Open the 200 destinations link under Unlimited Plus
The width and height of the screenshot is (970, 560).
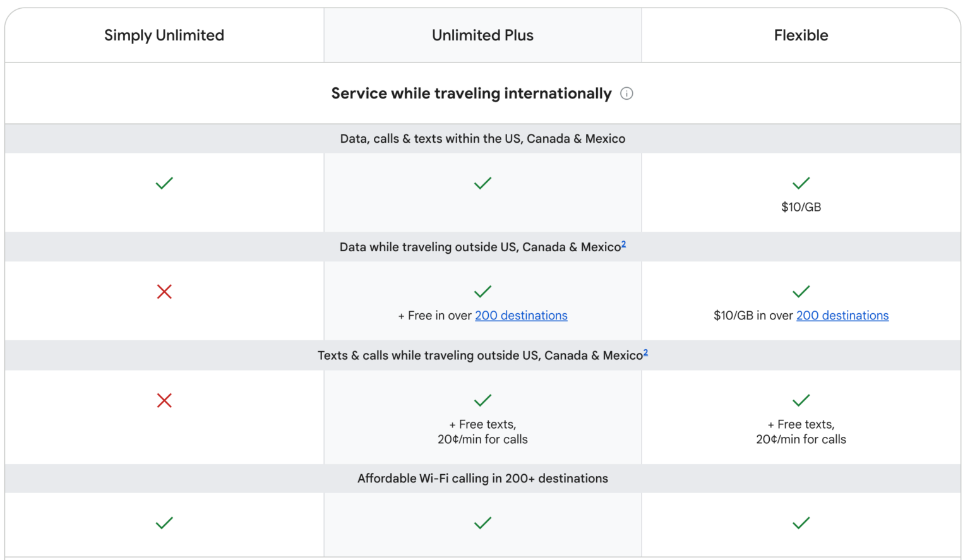[x=521, y=315]
